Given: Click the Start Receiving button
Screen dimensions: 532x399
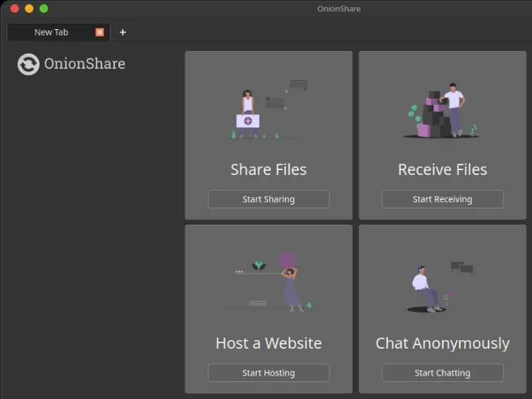Looking at the screenshot, I should point(442,199).
